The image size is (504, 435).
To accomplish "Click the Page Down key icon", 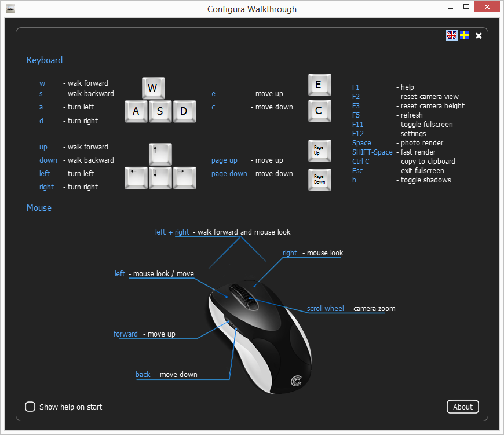I will (319, 180).
